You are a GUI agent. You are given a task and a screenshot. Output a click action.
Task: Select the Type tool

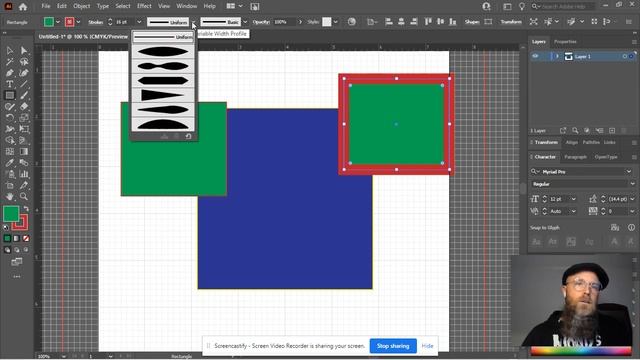[10, 84]
